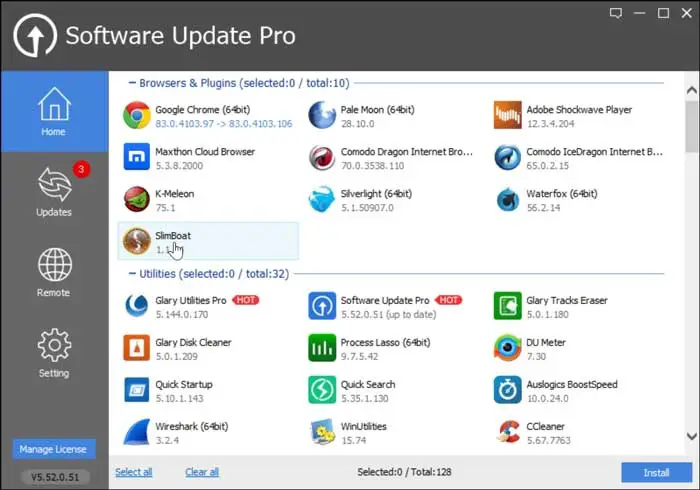Viewport: 700px width, 490px height.
Task: Click the Silverlight version 5.1.50907.0
Action: coord(367,208)
